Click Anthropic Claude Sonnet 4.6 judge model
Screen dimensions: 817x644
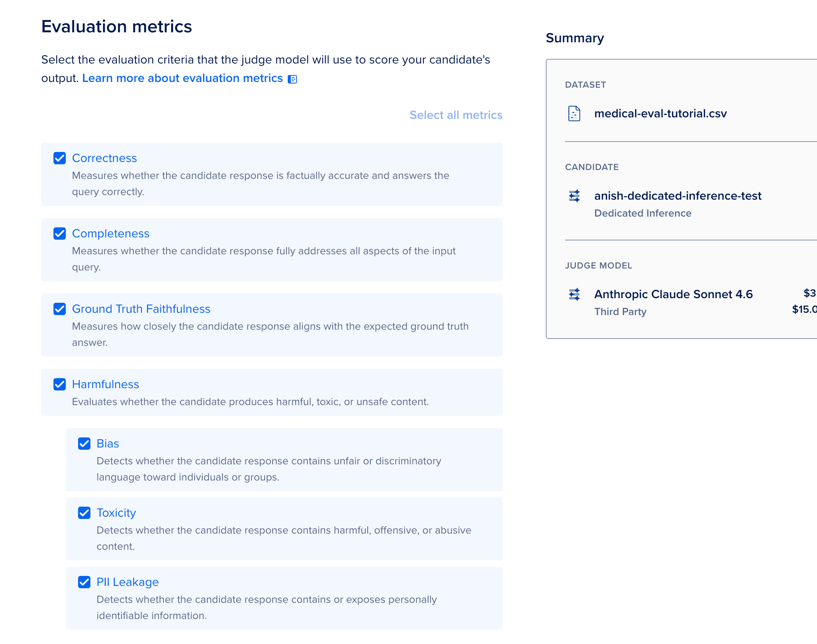(x=673, y=294)
